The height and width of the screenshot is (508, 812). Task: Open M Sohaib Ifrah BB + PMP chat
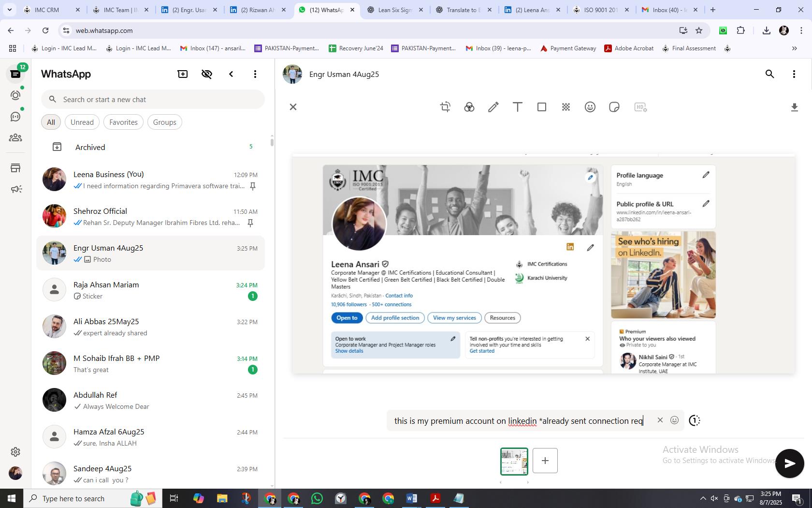[150, 364]
